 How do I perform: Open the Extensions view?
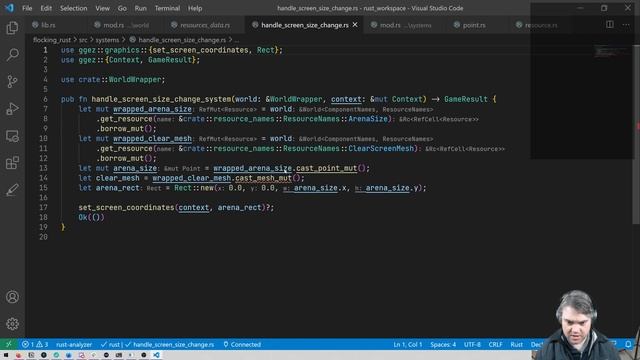coord(12,163)
